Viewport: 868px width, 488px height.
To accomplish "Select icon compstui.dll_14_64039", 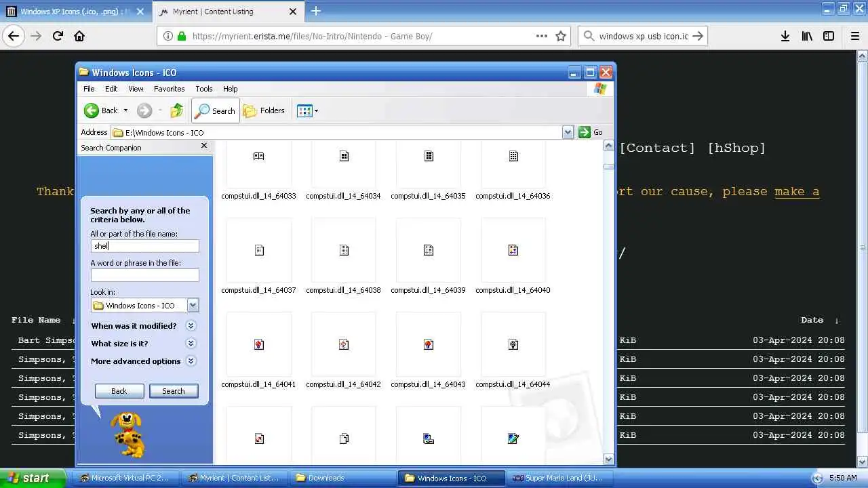I will [428, 256].
